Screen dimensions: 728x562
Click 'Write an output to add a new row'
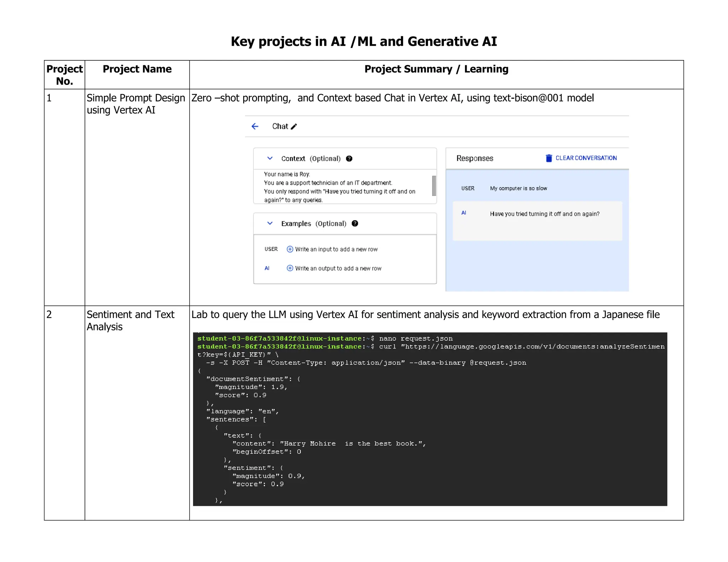pyautogui.click(x=338, y=268)
